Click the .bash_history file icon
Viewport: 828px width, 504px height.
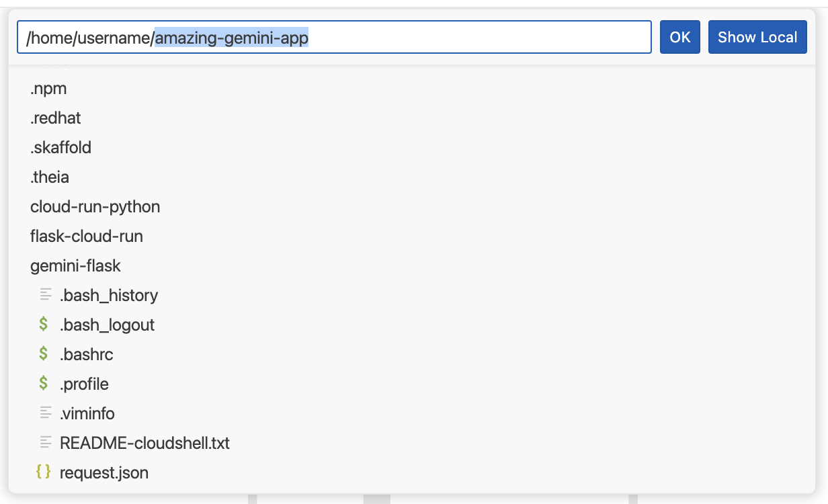[x=46, y=294]
